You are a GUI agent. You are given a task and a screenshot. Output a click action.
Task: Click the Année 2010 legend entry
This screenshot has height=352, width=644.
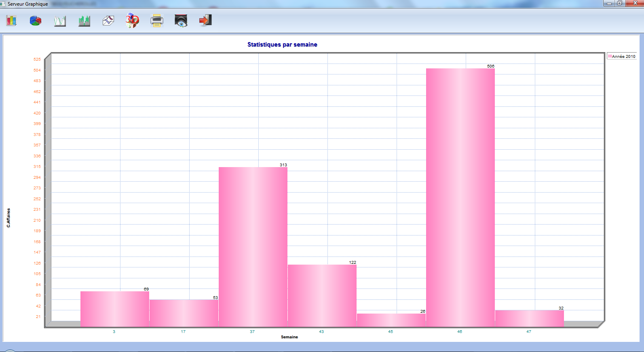pos(623,57)
